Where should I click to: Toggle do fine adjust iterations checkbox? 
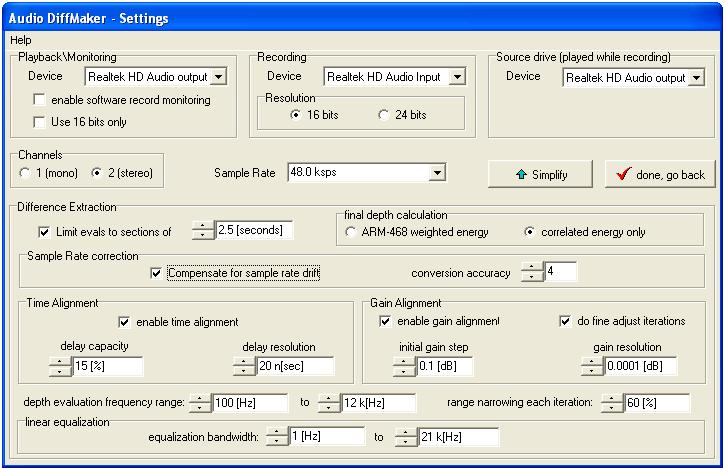point(565,321)
